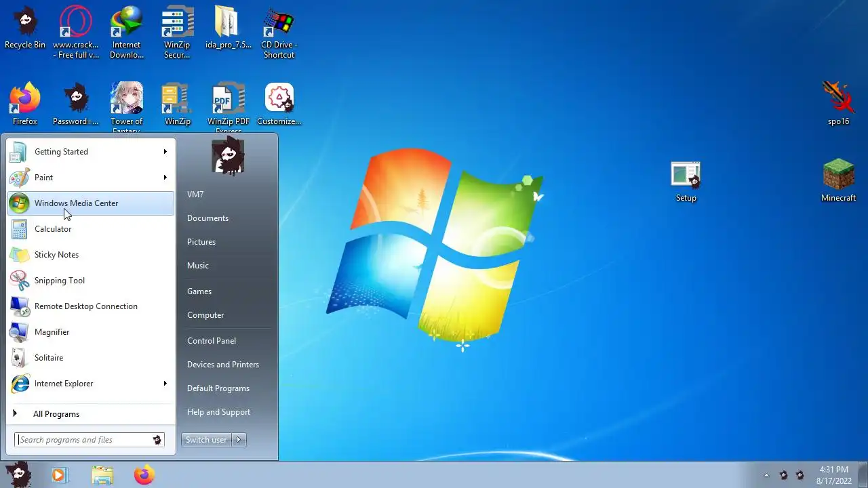Image resolution: width=868 pixels, height=488 pixels.
Task: Open the WinZip Secure desktop icon
Action: coord(177,33)
